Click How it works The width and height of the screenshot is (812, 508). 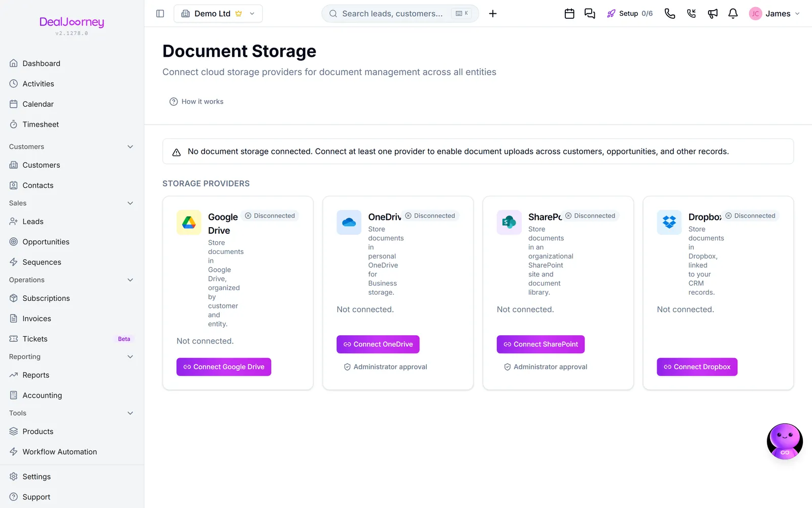coord(196,102)
